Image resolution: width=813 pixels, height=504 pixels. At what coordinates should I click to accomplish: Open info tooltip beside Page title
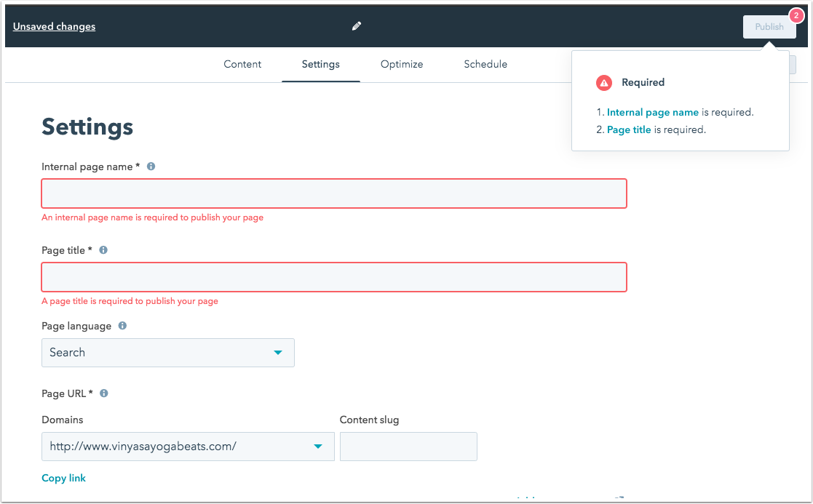(x=103, y=249)
